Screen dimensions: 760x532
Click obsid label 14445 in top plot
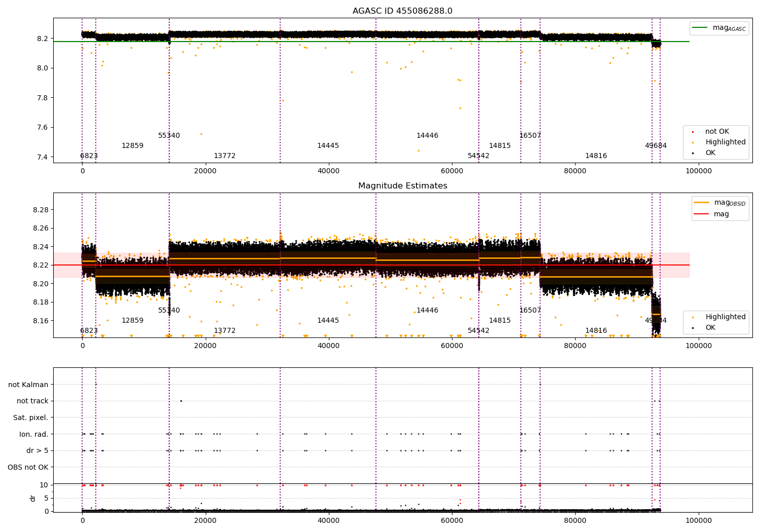point(328,146)
